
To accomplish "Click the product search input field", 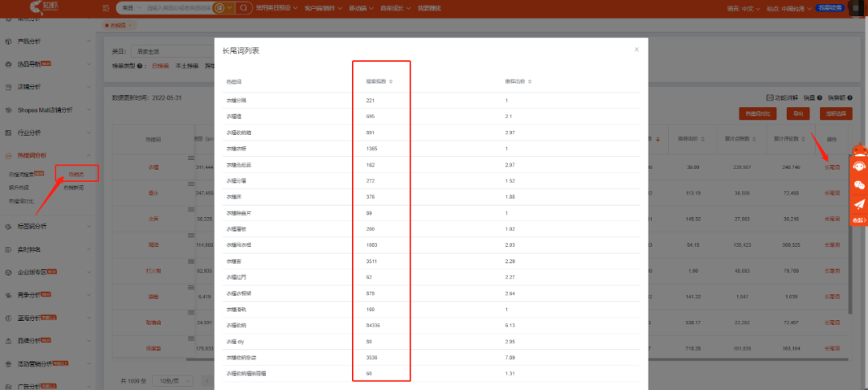I will pyautogui.click(x=178, y=8).
